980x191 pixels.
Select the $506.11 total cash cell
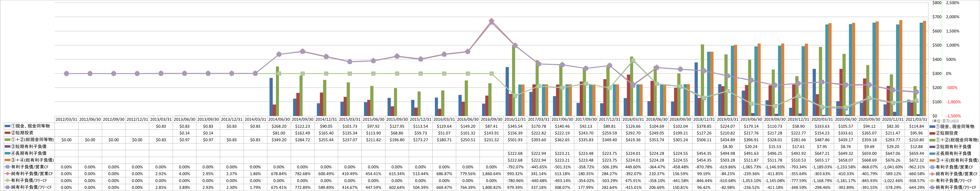[x=704, y=140]
